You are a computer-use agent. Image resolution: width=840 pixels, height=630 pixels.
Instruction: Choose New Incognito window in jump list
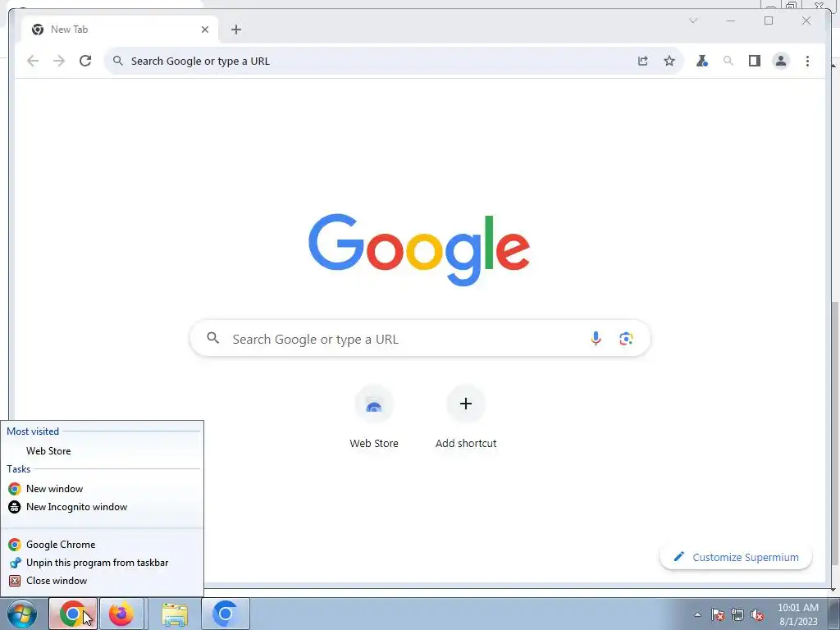point(102,507)
